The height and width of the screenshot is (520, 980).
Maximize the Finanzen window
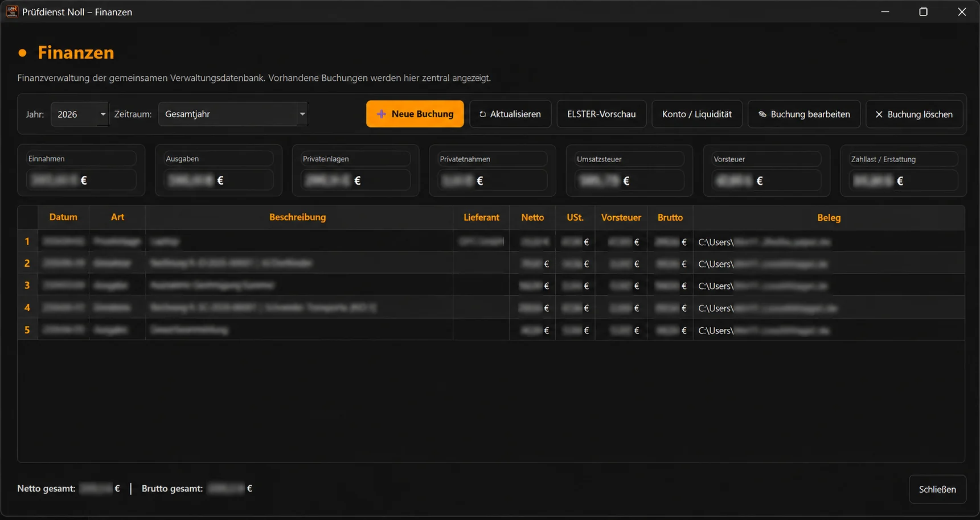click(924, 12)
